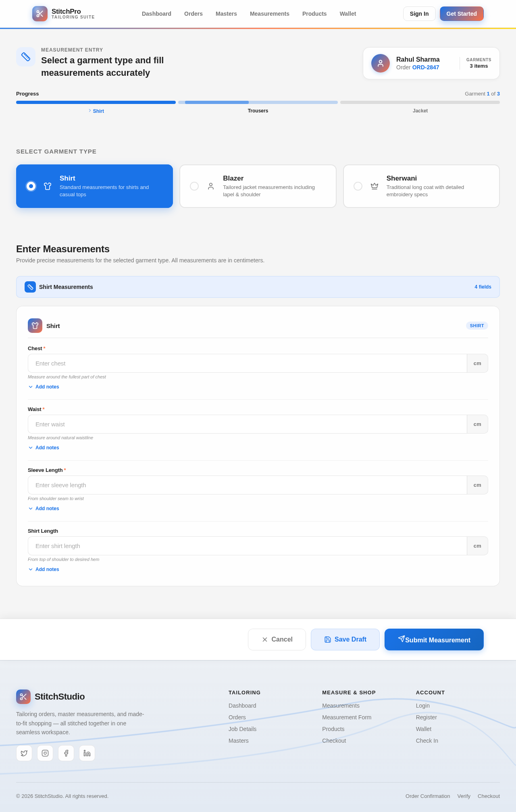Open the Twitter social link
This screenshot has width=516, height=812.
point(24,753)
